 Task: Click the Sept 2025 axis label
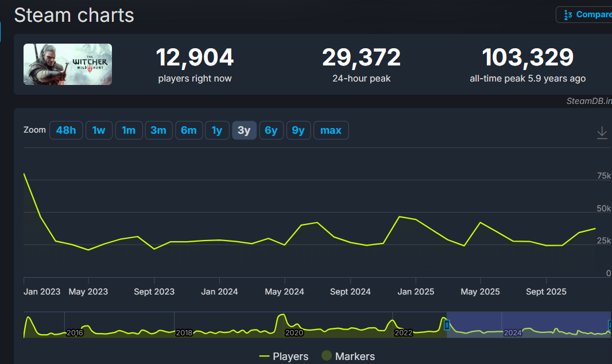[x=546, y=292]
